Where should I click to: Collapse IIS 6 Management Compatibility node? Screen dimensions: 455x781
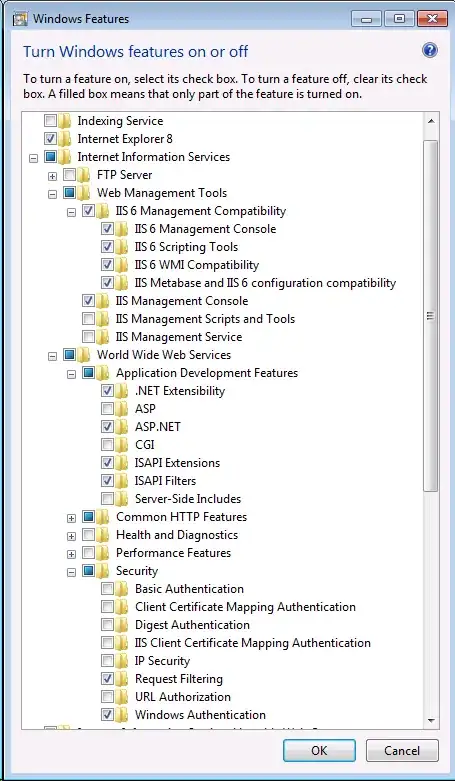pyautogui.click(x=71, y=212)
